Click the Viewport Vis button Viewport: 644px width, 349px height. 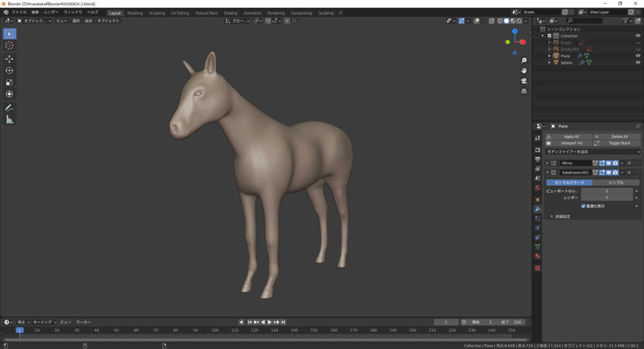coord(568,143)
